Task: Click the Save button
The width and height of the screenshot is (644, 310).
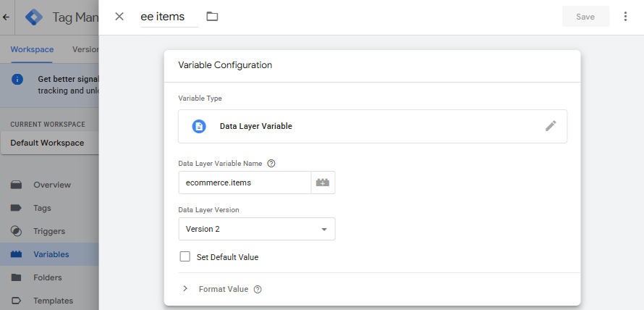Action: click(585, 17)
